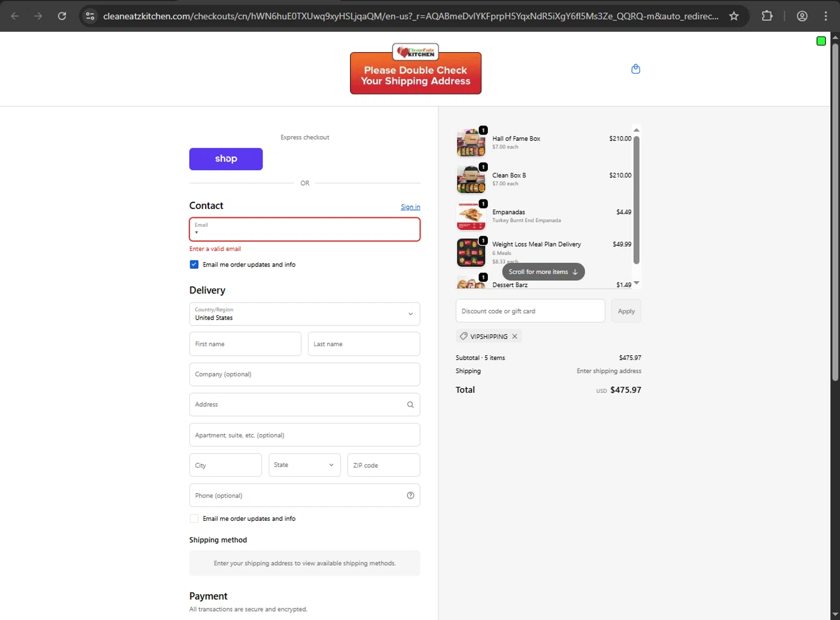Click the Clean Eatz Kitchen logo banner

[x=416, y=69]
